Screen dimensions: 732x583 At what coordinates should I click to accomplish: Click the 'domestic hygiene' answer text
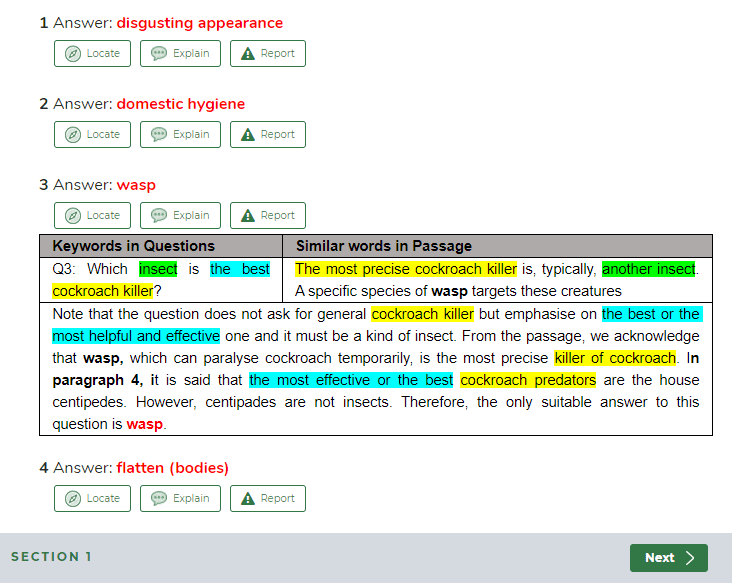pos(180,104)
